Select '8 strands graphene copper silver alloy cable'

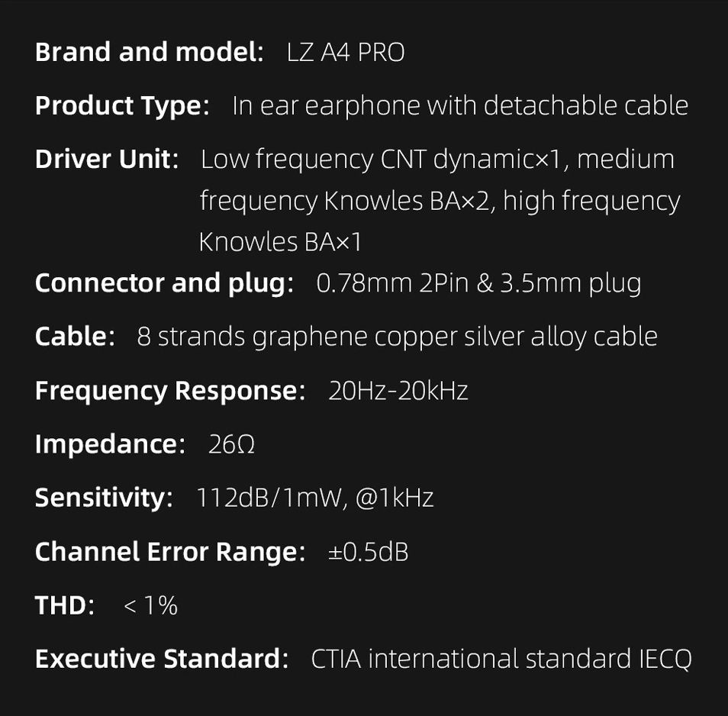pyautogui.click(x=397, y=337)
